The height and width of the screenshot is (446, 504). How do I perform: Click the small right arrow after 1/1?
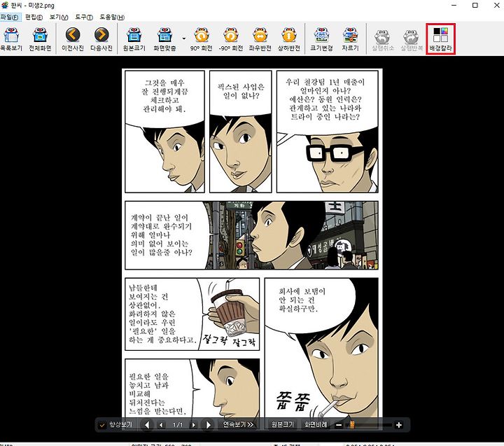click(x=193, y=425)
